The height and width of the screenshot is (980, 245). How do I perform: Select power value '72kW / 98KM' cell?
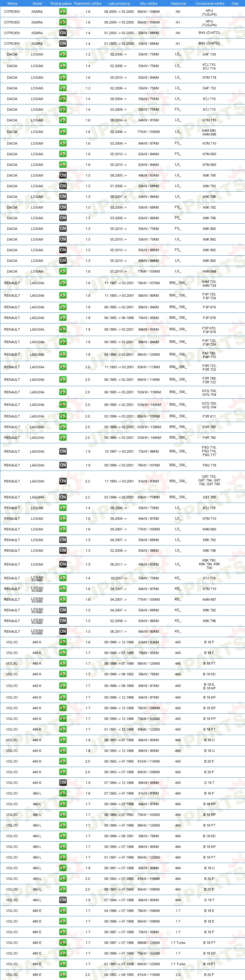(149, 452)
